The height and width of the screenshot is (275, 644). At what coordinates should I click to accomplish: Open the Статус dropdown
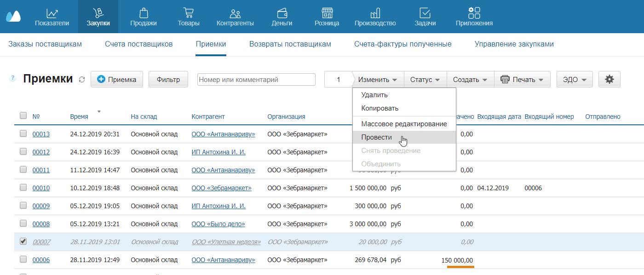(425, 79)
